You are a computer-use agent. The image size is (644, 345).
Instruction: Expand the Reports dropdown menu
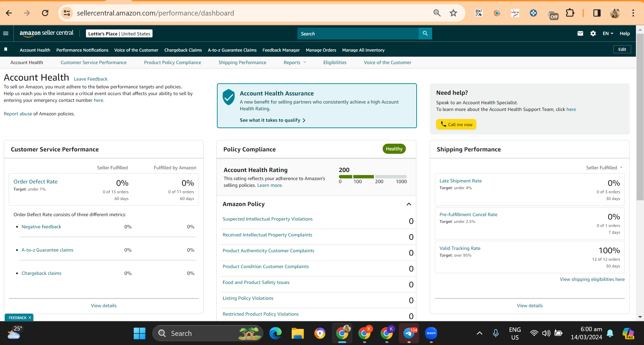point(295,62)
